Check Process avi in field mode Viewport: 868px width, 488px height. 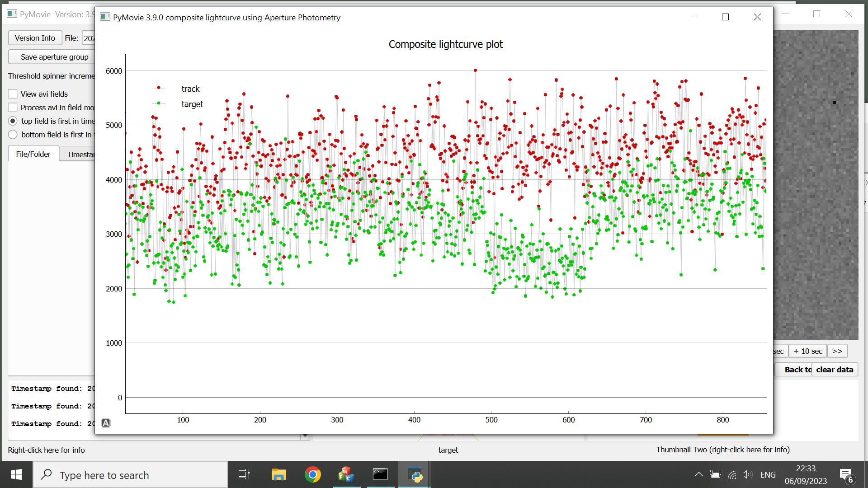click(13, 108)
